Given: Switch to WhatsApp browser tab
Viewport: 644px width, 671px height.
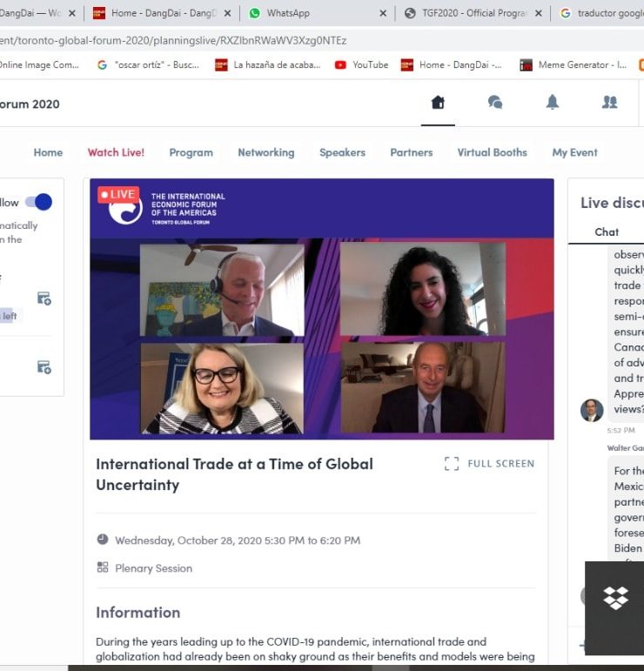Looking at the screenshot, I should 318,13.
